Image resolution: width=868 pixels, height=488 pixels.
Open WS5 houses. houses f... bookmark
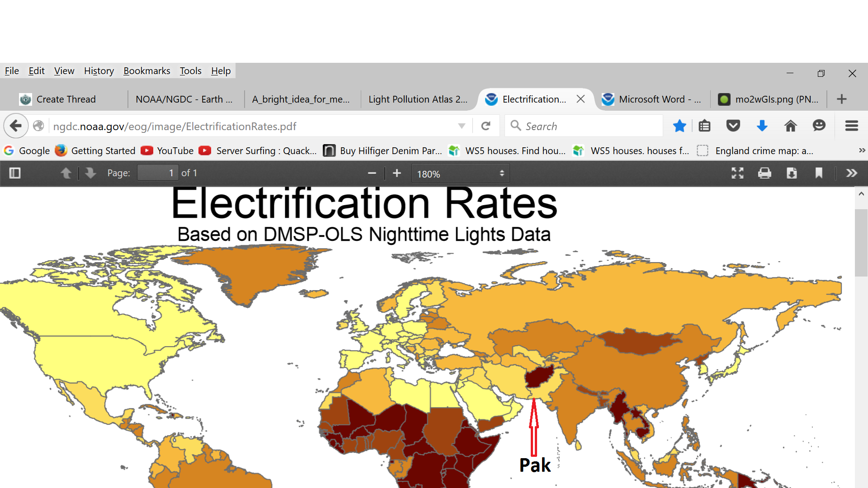[x=631, y=150]
